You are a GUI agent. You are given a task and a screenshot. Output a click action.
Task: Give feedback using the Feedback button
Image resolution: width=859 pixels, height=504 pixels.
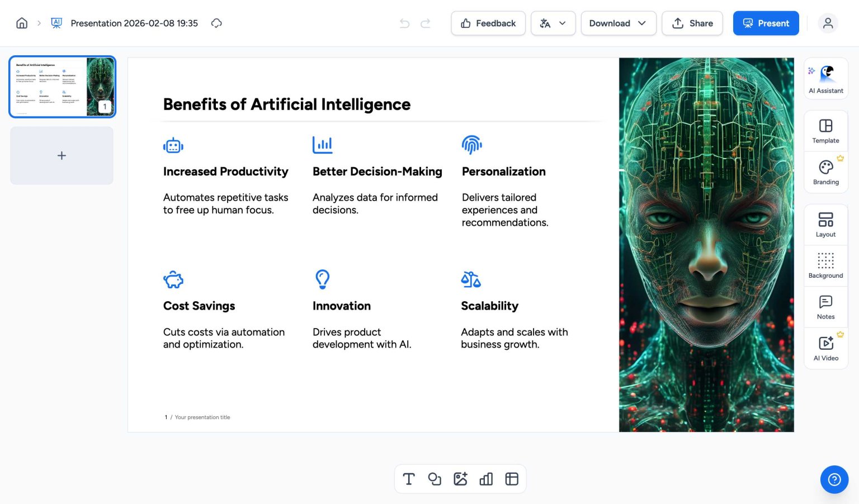coord(488,23)
